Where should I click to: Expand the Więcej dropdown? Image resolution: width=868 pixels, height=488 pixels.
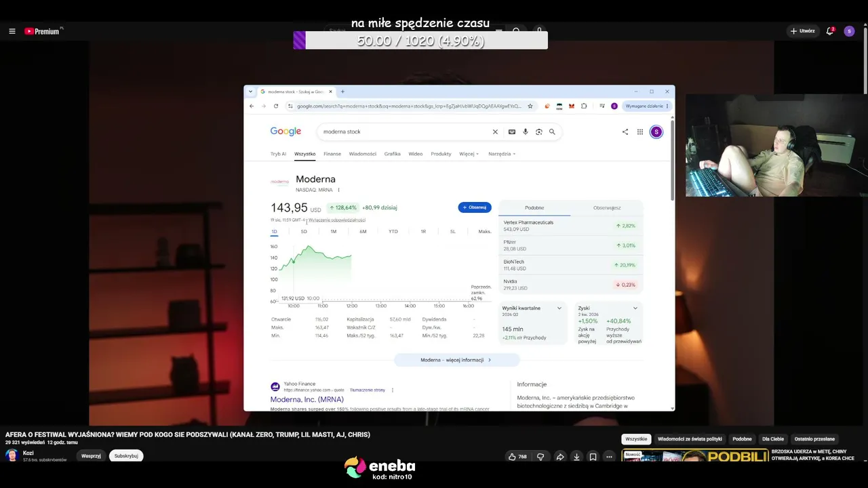(x=469, y=154)
